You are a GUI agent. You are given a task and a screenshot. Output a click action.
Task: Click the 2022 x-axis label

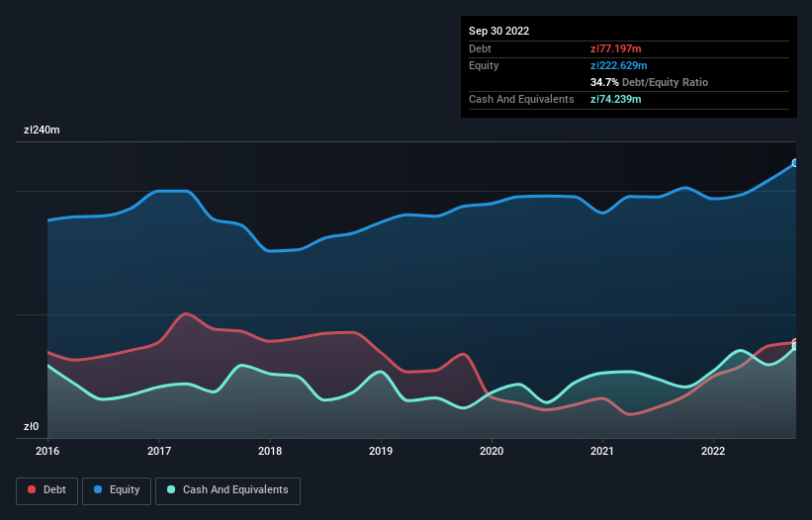click(x=713, y=451)
